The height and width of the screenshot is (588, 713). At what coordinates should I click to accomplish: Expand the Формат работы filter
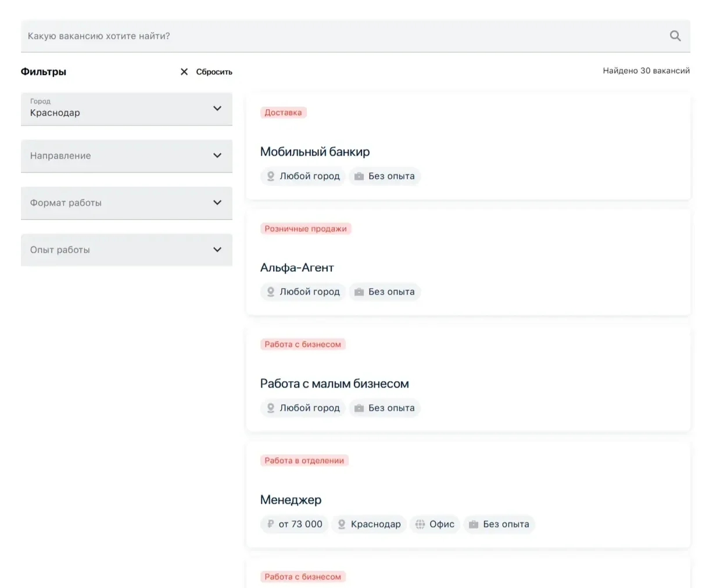127,203
